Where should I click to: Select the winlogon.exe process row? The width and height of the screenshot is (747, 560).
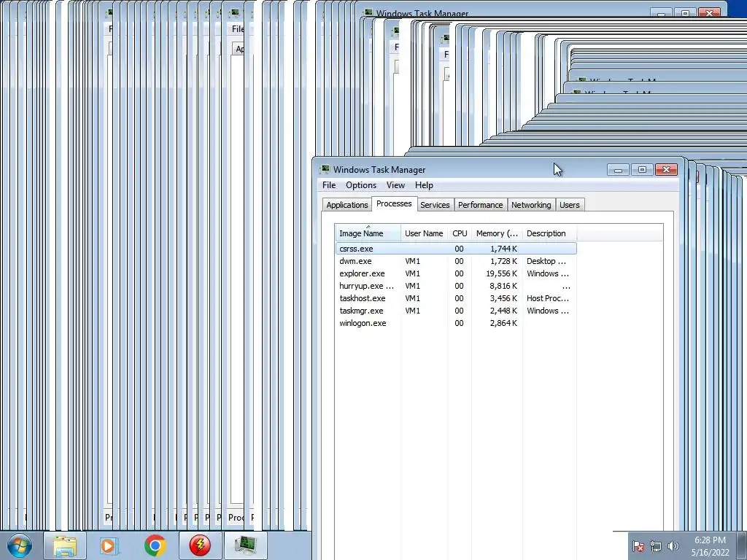(456, 323)
